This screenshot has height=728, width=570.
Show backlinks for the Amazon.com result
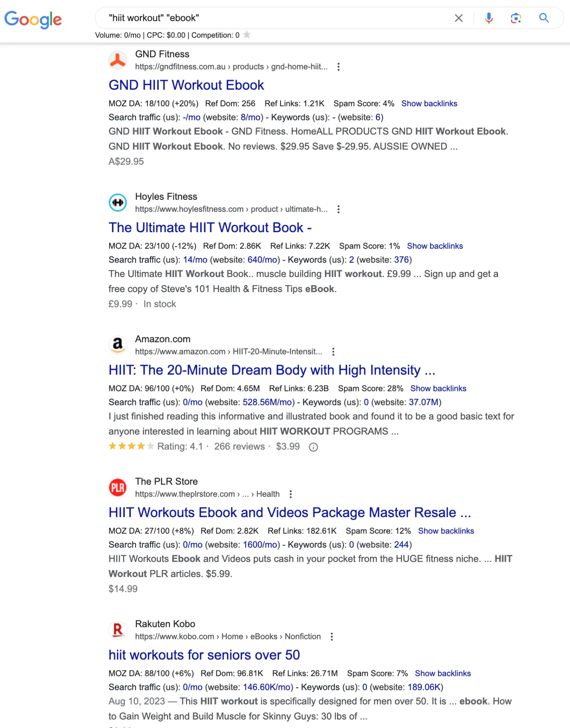pyautogui.click(x=438, y=389)
